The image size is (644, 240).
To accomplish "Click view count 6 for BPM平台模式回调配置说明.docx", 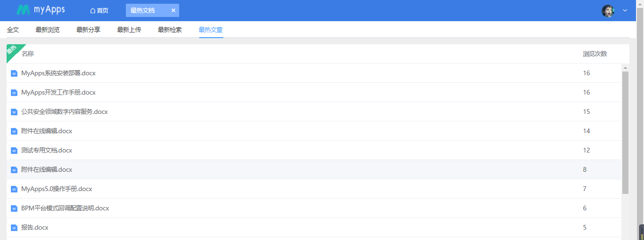I will click(x=585, y=208).
